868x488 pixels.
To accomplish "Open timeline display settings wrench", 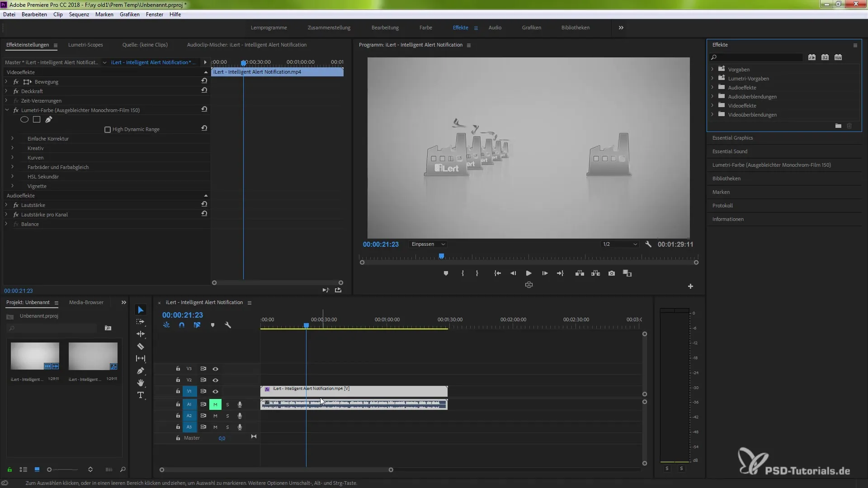I will [228, 325].
